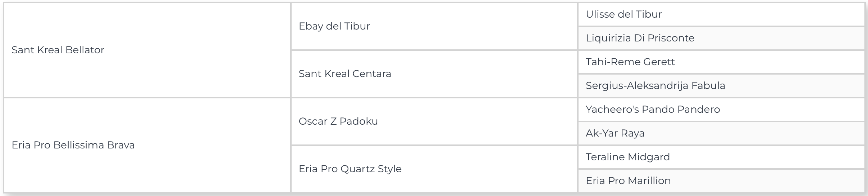The height and width of the screenshot is (196, 868).
Task: Click Ulisse del Tibur ancestor name
Action: (x=623, y=14)
